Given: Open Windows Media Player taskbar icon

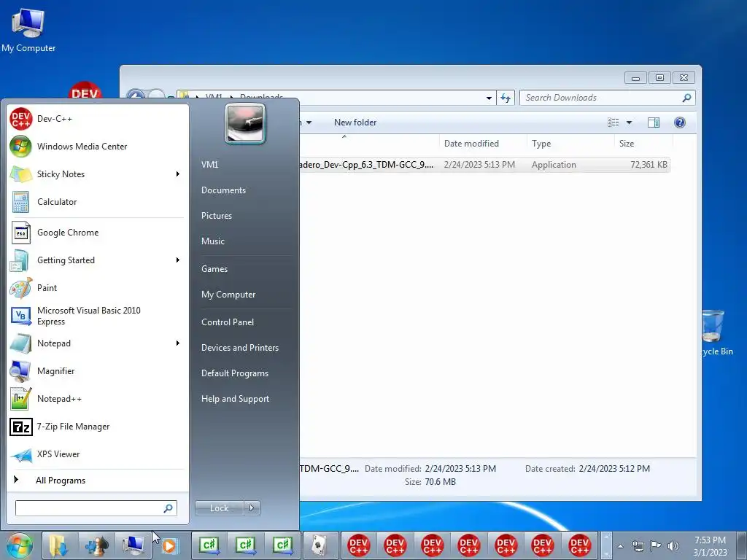Looking at the screenshot, I should click(x=170, y=545).
